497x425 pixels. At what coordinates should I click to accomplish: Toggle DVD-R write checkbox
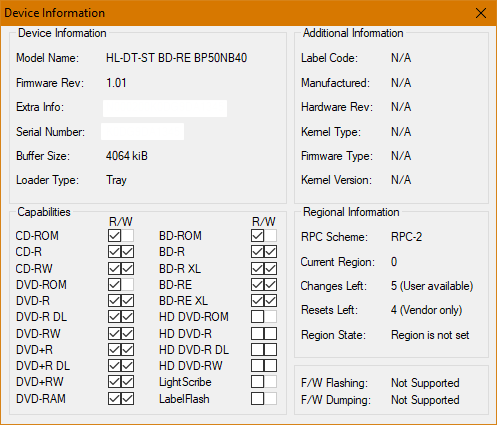pyautogui.click(x=128, y=301)
